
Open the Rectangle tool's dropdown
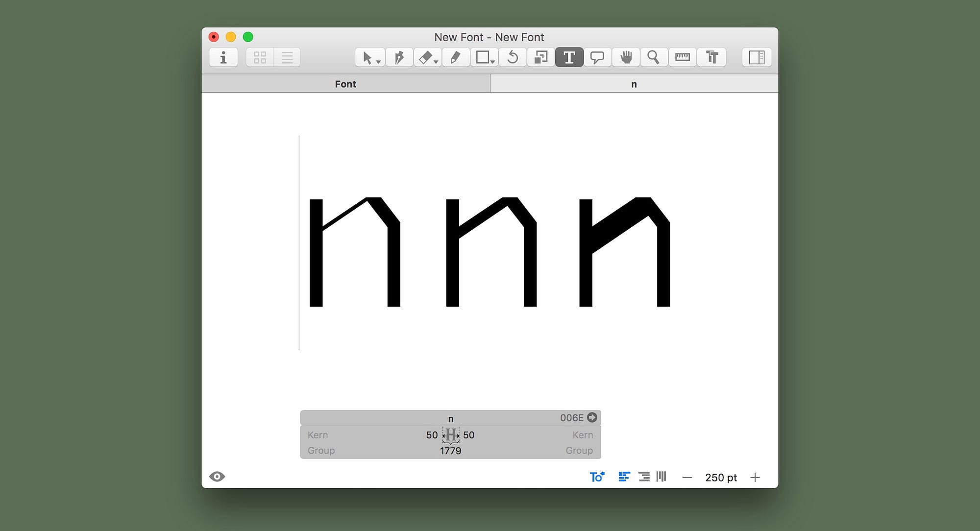coord(492,62)
